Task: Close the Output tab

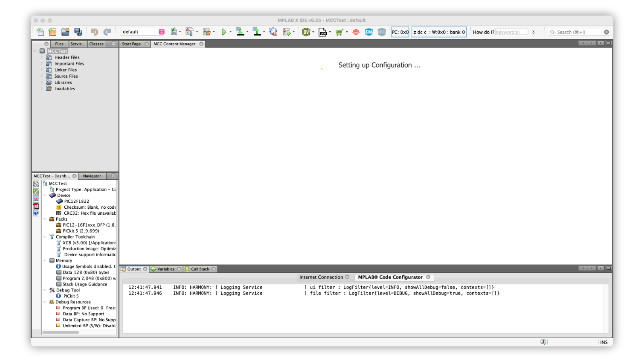Action: pyautogui.click(x=145, y=269)
